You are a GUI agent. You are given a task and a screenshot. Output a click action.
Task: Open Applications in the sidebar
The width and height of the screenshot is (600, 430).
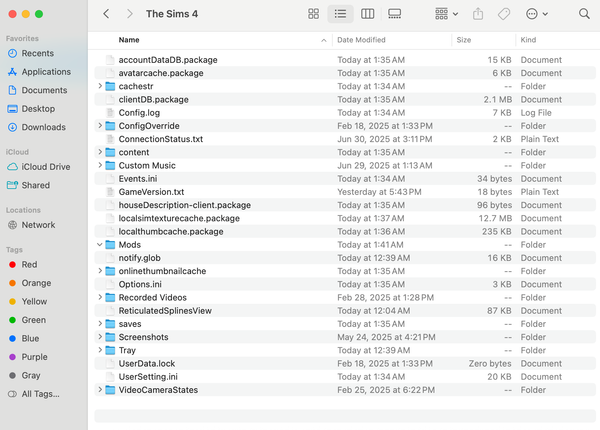tap(46, 72)
